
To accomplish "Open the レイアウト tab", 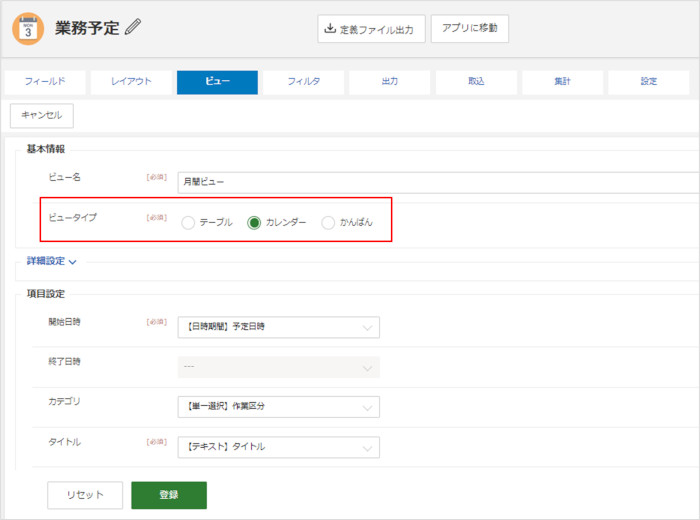I will [131, 82].
